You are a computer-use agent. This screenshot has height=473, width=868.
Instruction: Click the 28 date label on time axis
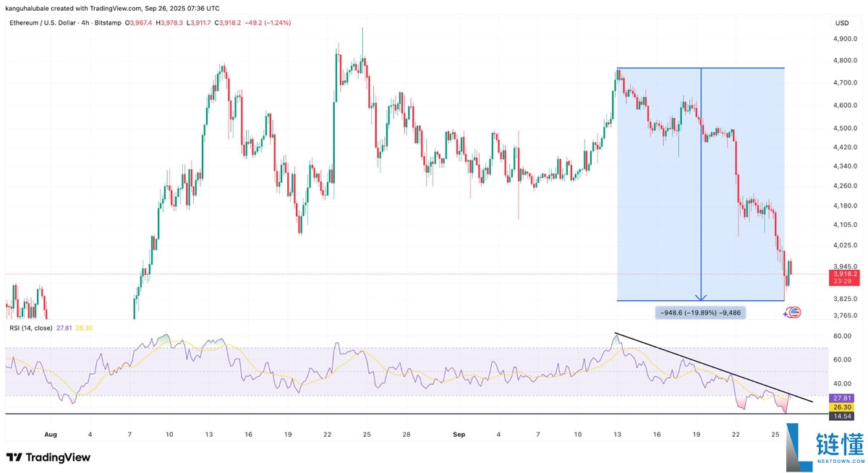pos(407,435)
